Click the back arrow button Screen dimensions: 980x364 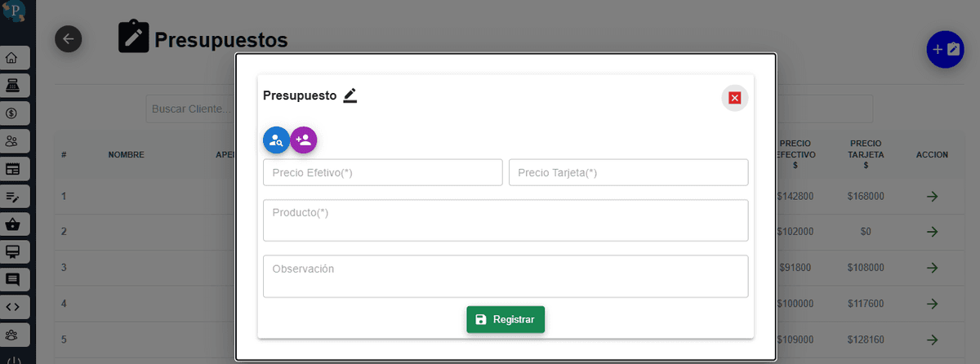(x=69, y=38)
